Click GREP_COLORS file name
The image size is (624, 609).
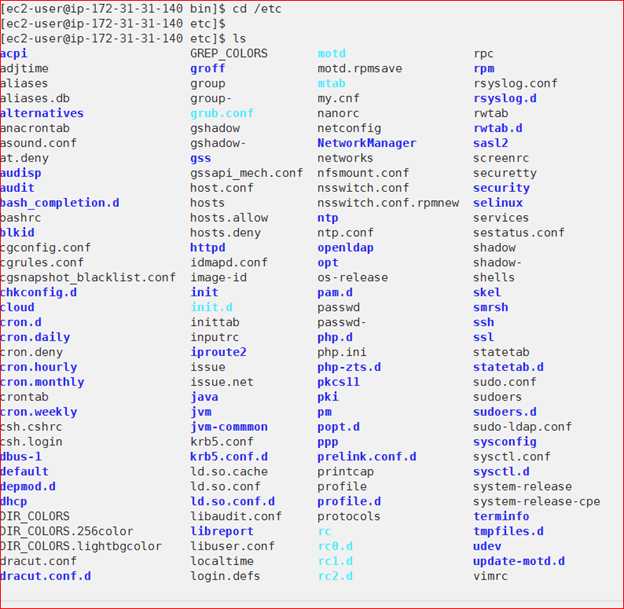229,53
